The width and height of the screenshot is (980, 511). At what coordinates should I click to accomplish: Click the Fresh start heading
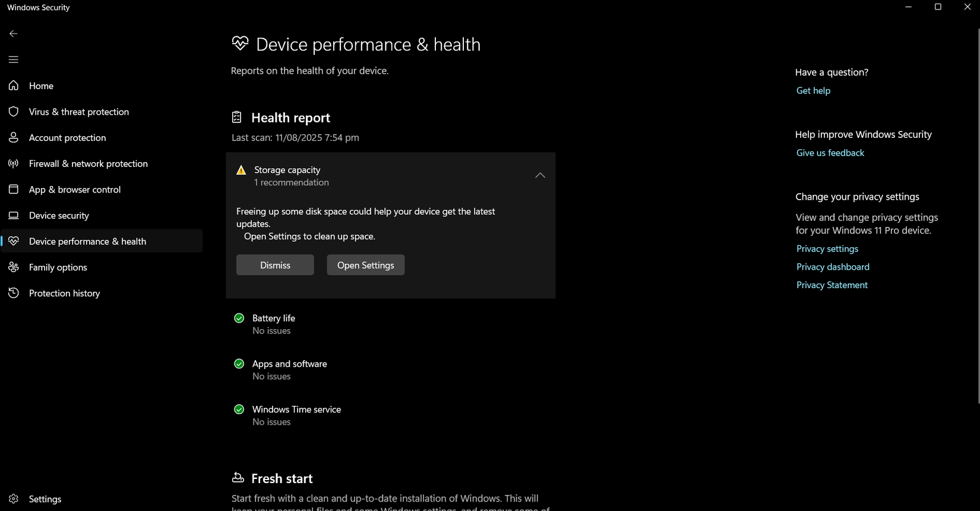[x=282, y=478]
